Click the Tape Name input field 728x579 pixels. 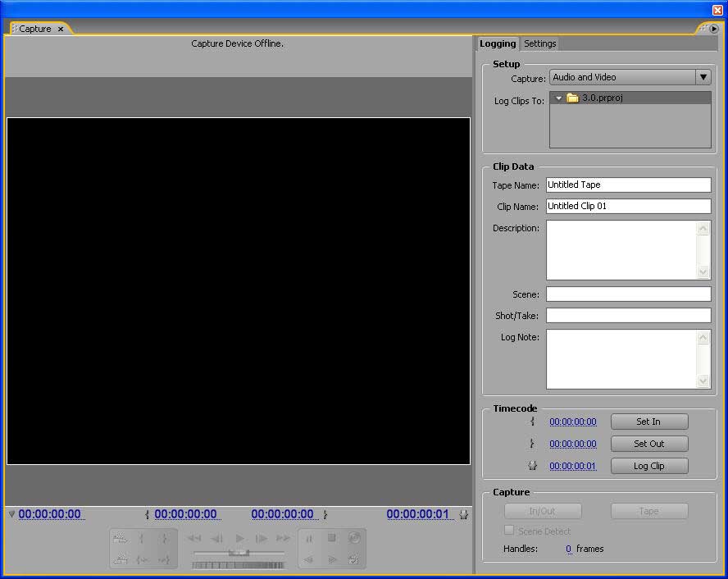[x=628, y=185]
